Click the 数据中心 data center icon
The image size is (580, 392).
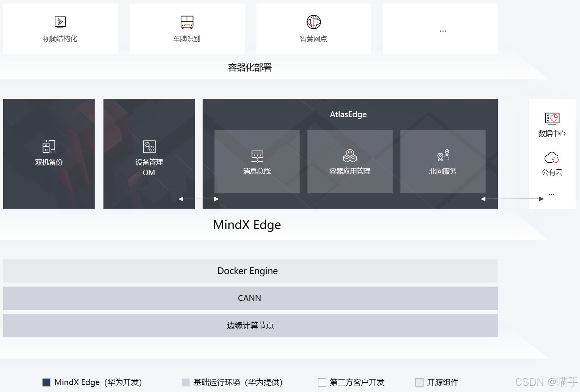click(552, 118)
